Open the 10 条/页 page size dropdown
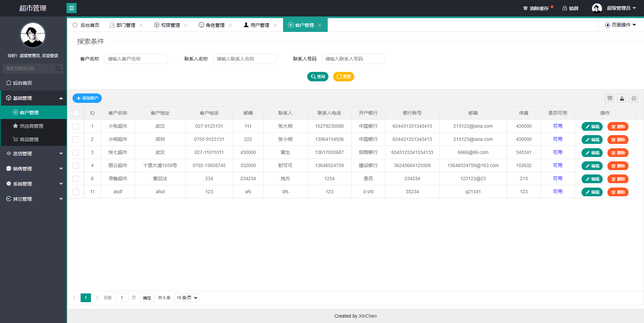 pyautogui.click(x=186, y=298)
